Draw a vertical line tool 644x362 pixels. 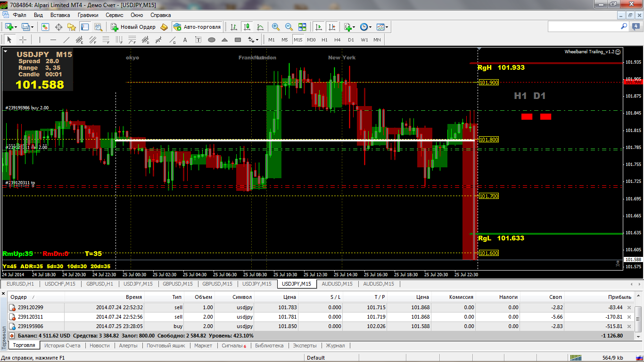coord(40,40)
